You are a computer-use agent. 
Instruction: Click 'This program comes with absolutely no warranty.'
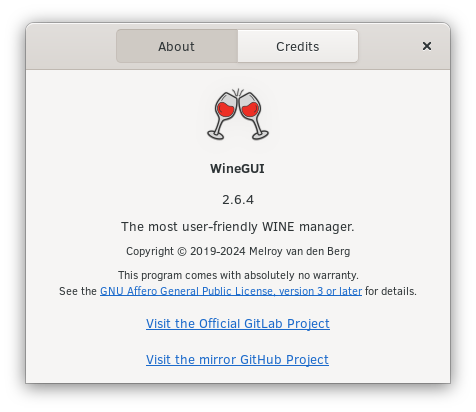tap(238, 275)
